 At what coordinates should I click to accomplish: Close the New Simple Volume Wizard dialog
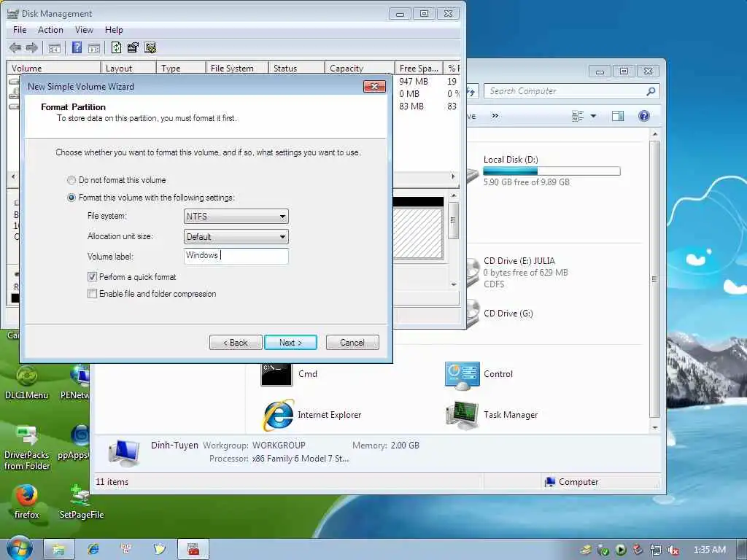pyautogui.click(x=374, y=86)
